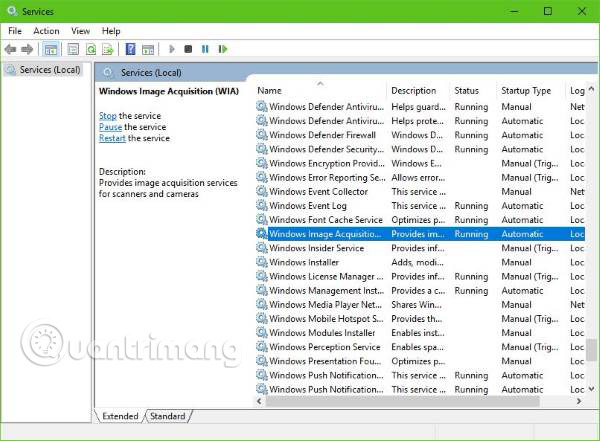Click 'Adds, modi...' description cell
The height and width of the screenshot is (441, 600).
coord(417,262)
